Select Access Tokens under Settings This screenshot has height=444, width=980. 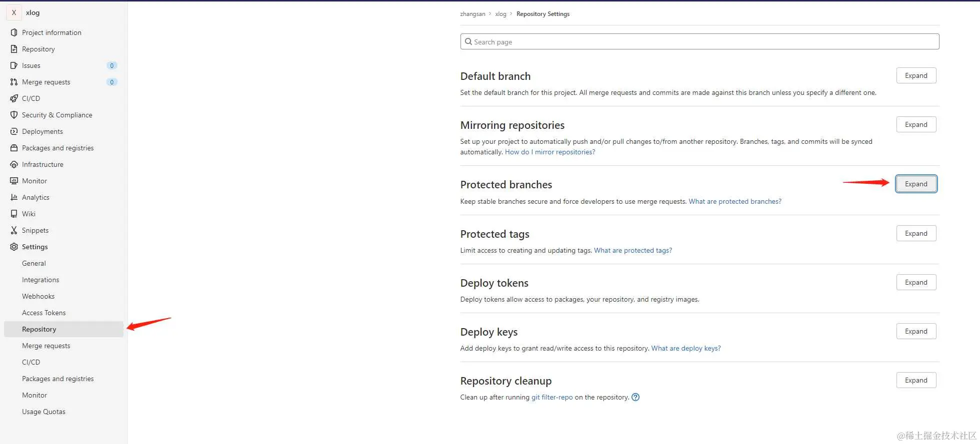(63, 313)
